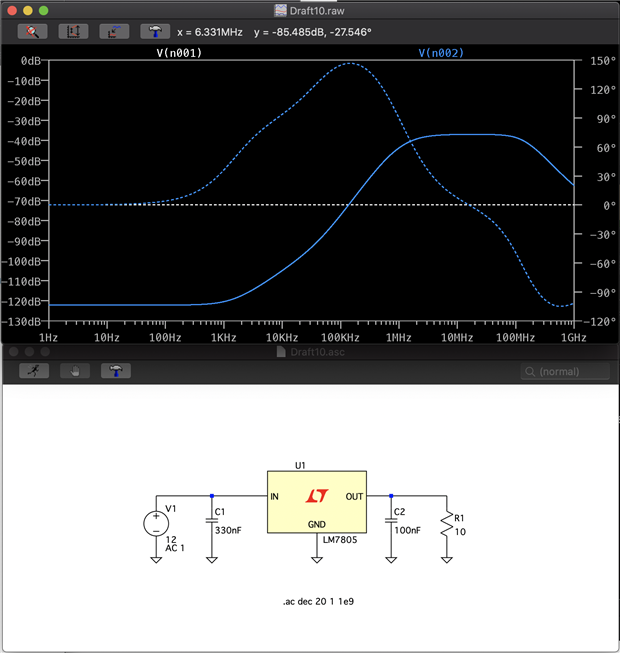Click the LM7805 part label
This screenshot has height=653, width=620.
tap(340, 540)
